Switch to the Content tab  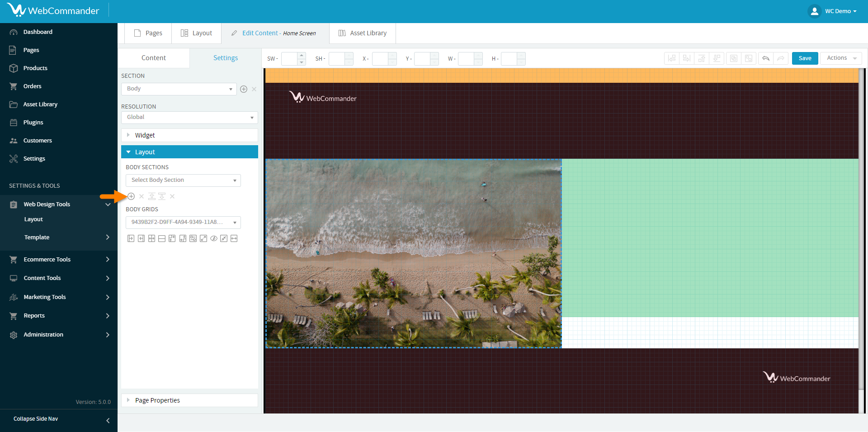153,58
